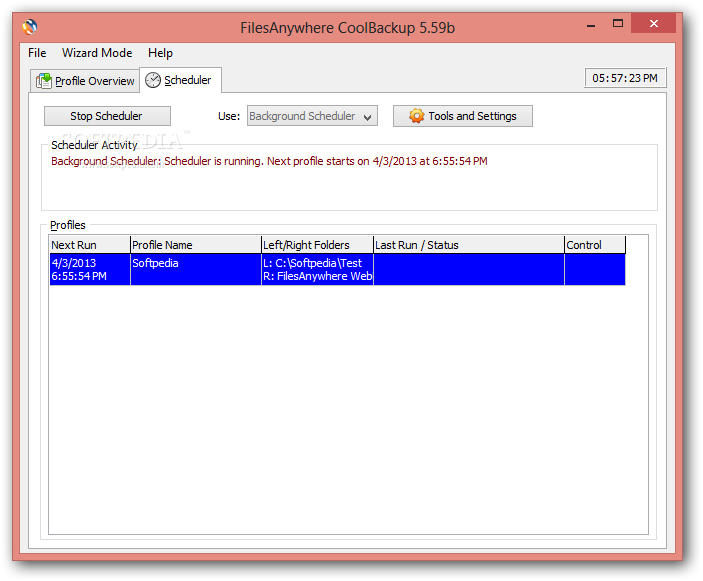Click the 05:57:23 PM clock display
The image size is (703, 581).
click(x=625, y=78)
